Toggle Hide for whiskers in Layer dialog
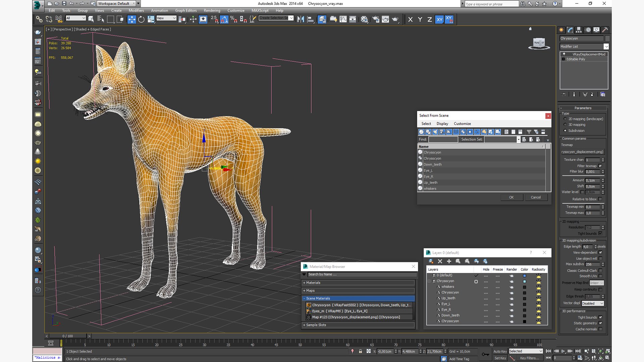 486,287
